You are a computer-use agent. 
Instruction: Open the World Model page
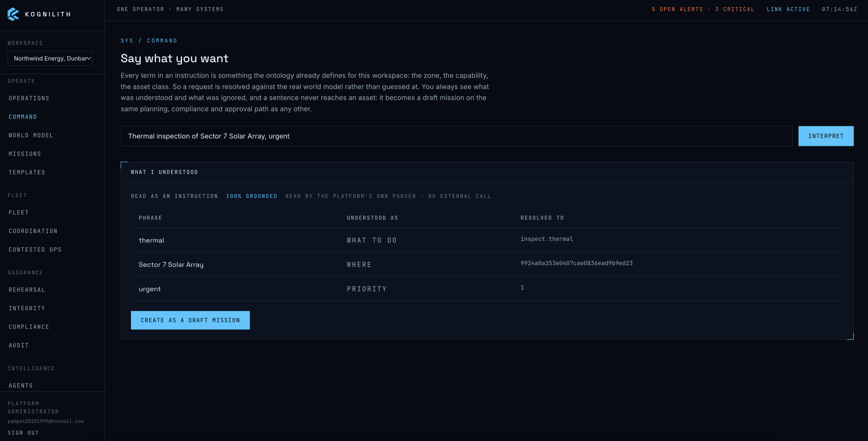pyautogui.click(x=31, y=135)
